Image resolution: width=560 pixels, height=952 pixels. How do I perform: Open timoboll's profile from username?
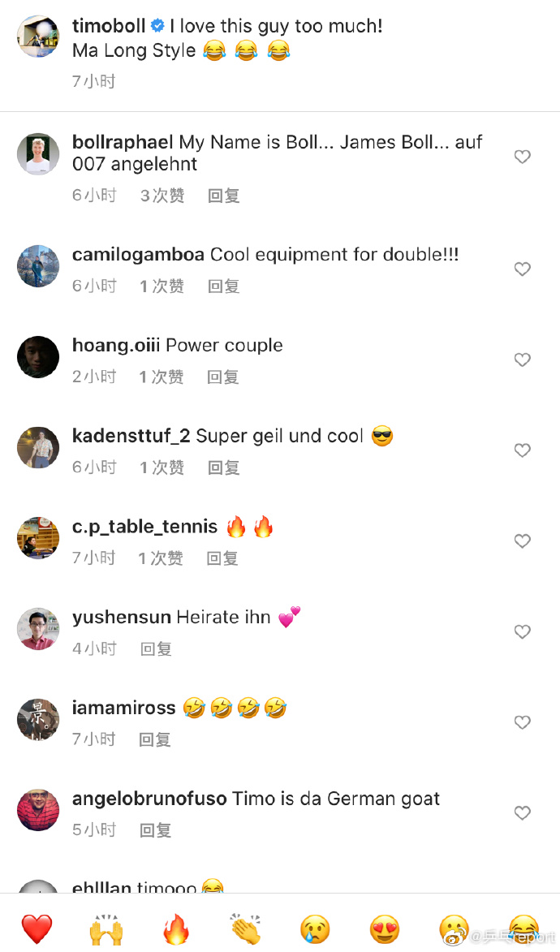109,26
